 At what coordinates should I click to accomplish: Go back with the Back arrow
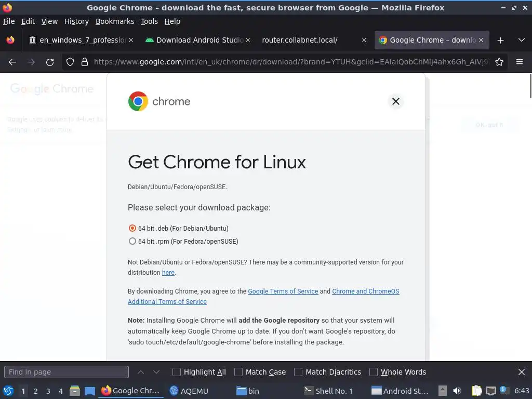click(12, 62)
